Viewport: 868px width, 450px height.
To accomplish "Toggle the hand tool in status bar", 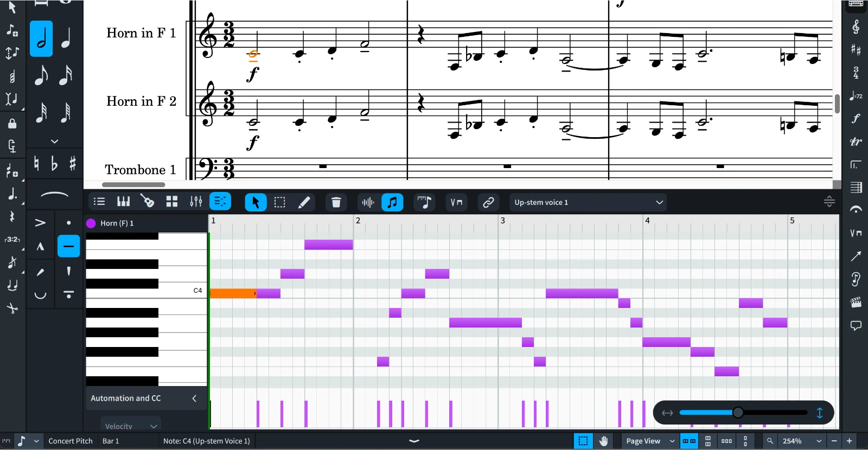I will (x=604, y=441).
